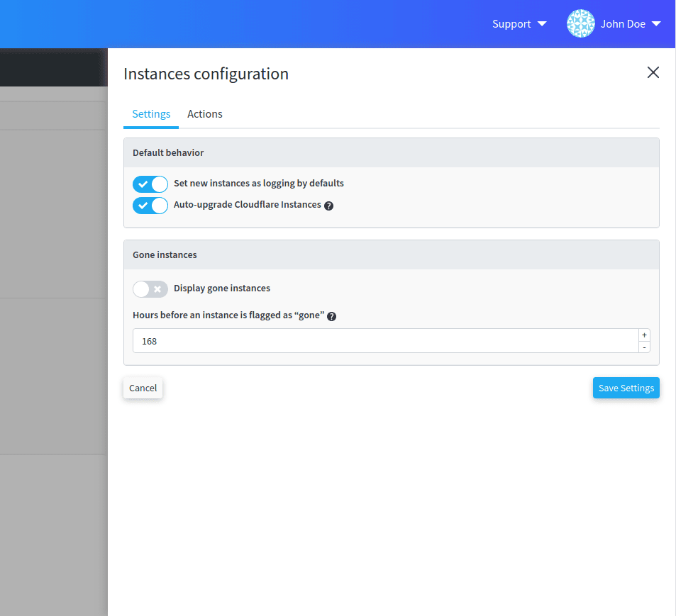Decrease hours with the minus stepper
Screen dimensions: 676x616
[x=644, y=347]
